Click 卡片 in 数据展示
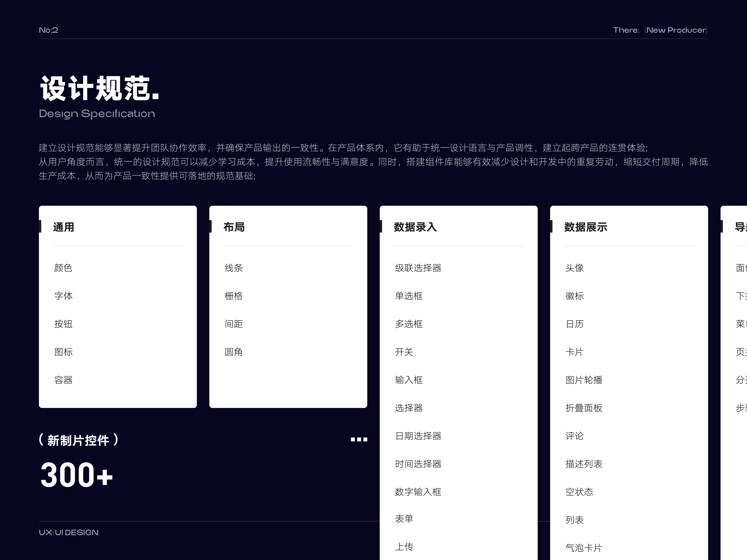 point(575,352)
